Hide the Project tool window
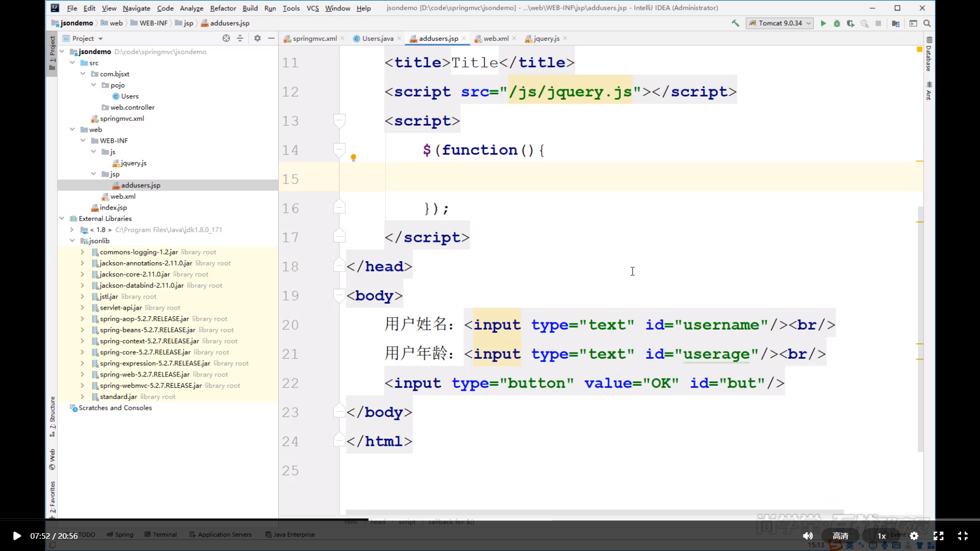The height and width of the screenshot is (551, 980). (271, 38)
